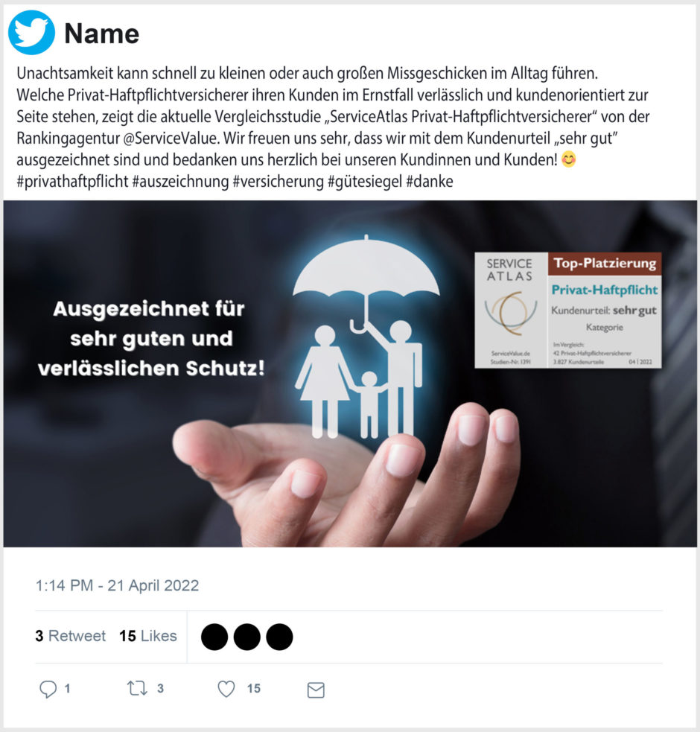Click the reply speech bubble icon
This screenshot has width=700, height=732.
pos(48,689)
